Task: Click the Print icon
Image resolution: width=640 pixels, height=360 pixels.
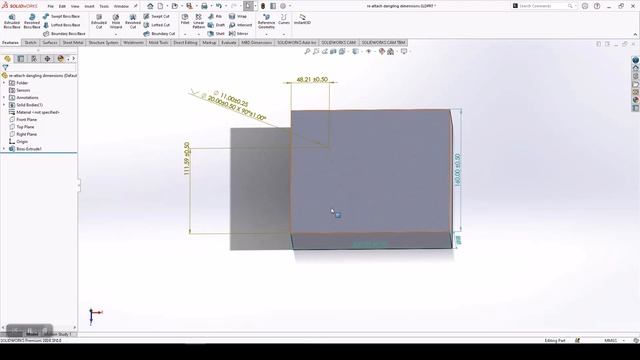Action: point(204,6)
